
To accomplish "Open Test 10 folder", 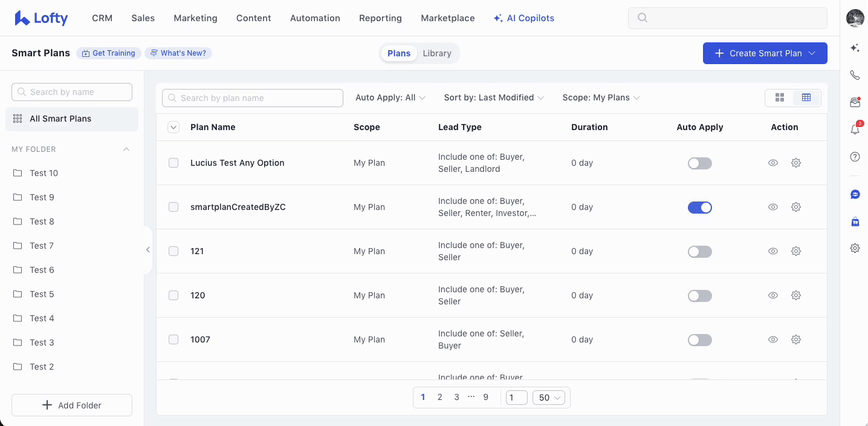I will [x=72, y=173].
